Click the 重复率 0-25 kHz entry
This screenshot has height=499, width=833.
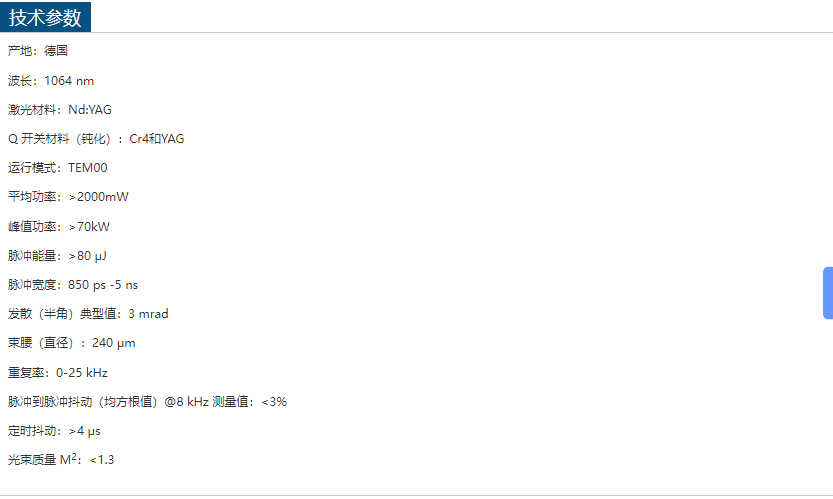tap(58, 372)
